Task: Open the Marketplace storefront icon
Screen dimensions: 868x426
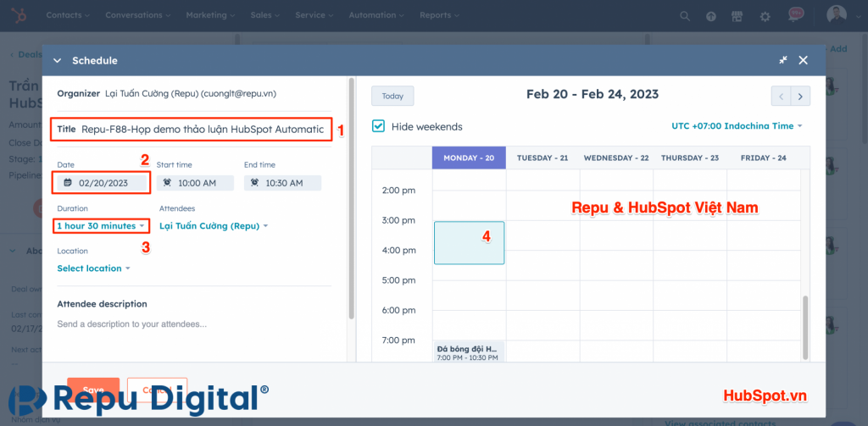Action: point(737,16)
